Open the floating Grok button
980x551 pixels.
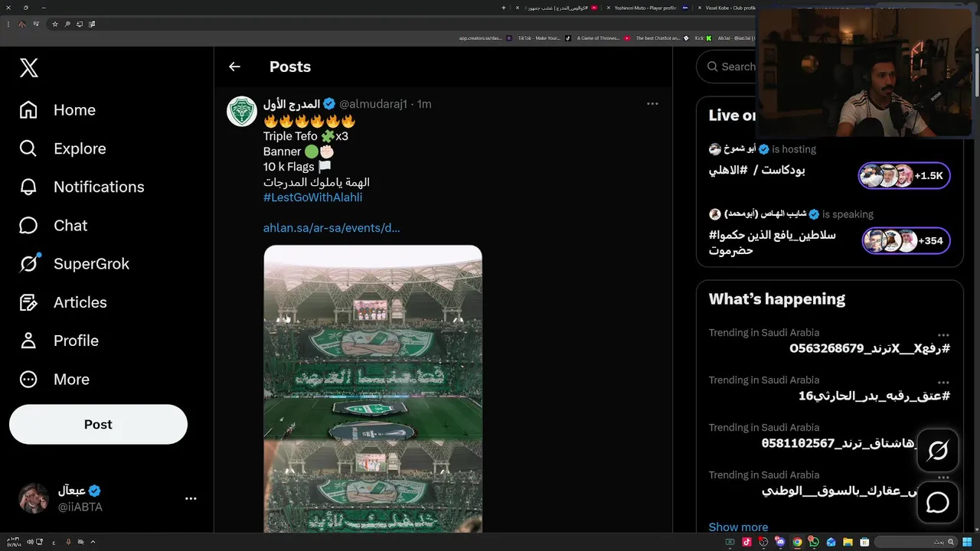pyautogui.click(x=938, y=450)
